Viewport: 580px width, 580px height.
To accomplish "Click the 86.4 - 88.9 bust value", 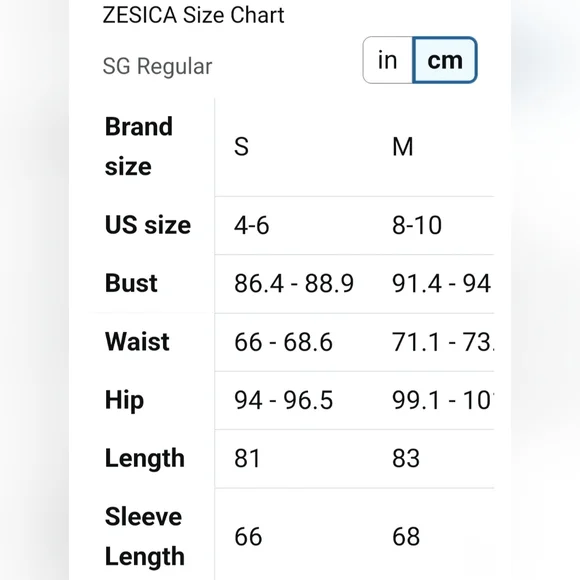I will [x=294, y=284].
